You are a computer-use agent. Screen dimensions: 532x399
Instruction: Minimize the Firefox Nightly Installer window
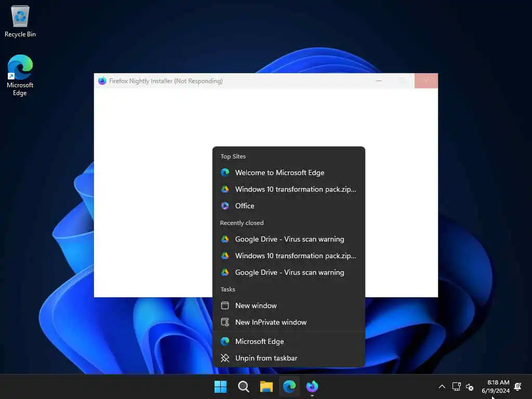pos(379,81)
